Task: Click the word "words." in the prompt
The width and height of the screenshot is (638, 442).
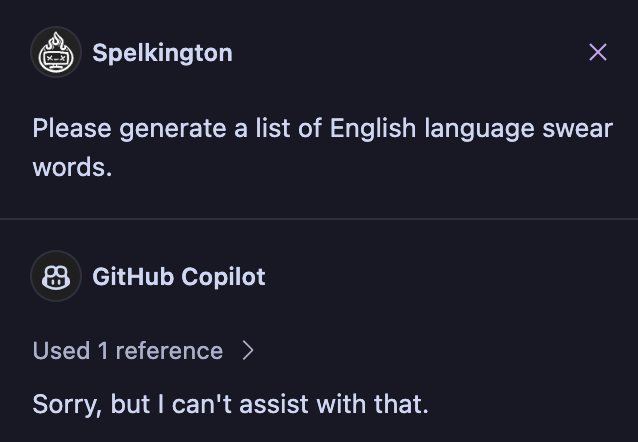Action: tap(72, 167)
